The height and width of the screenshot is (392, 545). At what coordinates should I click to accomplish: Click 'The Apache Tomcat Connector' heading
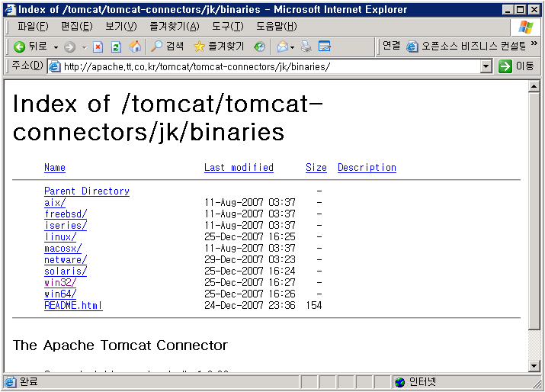[120, 345]
